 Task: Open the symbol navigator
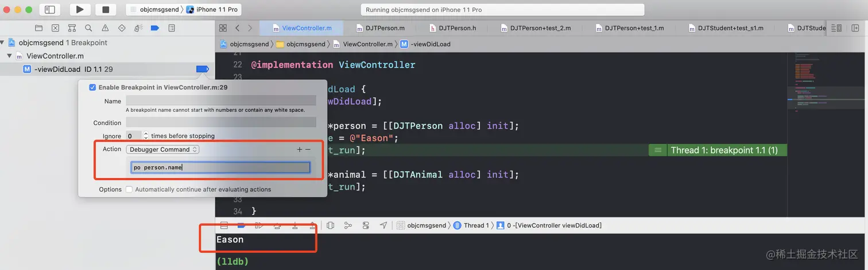tap(72, 28)
